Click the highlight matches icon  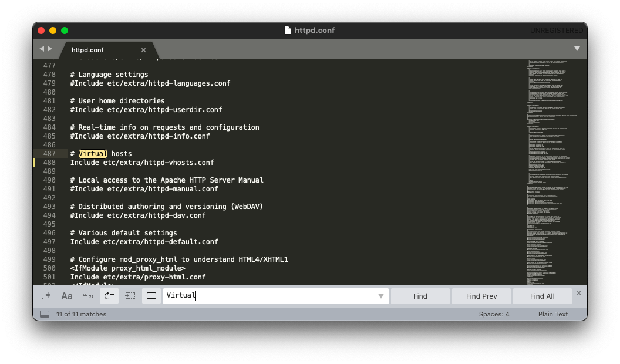151,296
